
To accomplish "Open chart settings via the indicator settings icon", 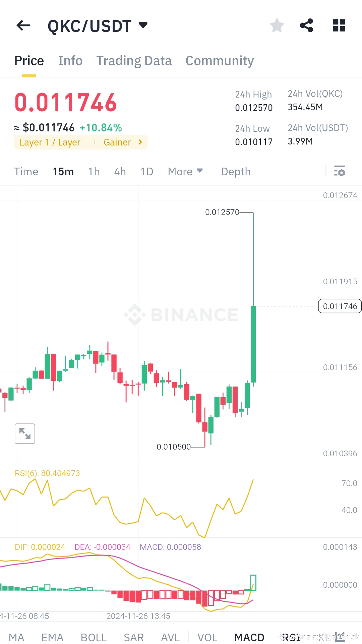I will coord(340,171).
